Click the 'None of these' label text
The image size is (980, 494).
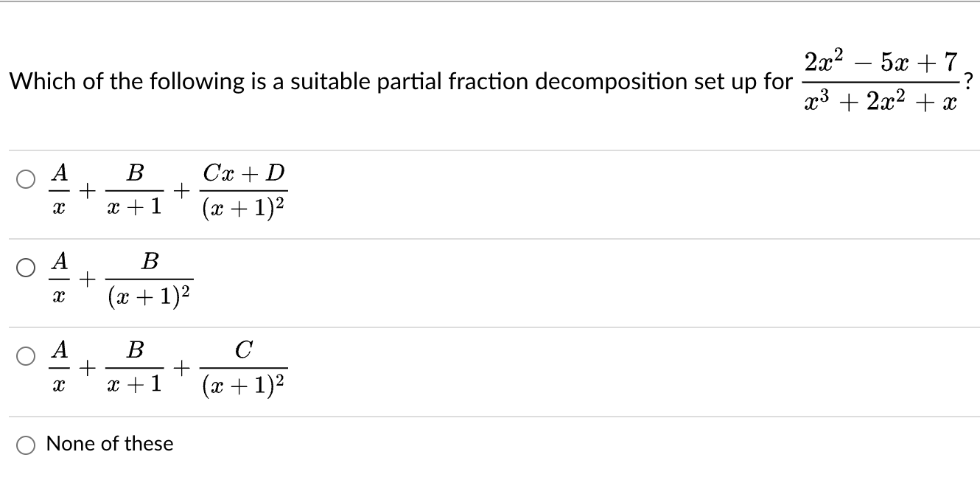(109, 443)
